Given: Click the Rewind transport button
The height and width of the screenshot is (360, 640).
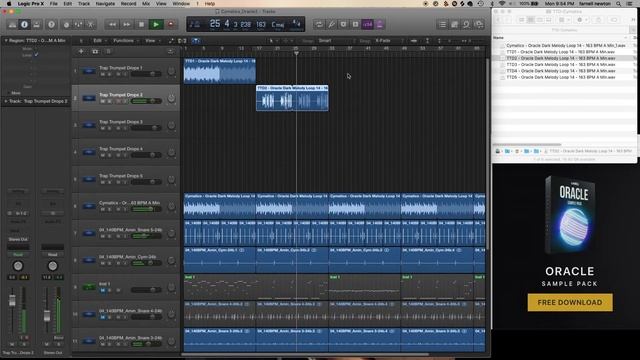Looking at the screenshot, I should pos(112,24).
